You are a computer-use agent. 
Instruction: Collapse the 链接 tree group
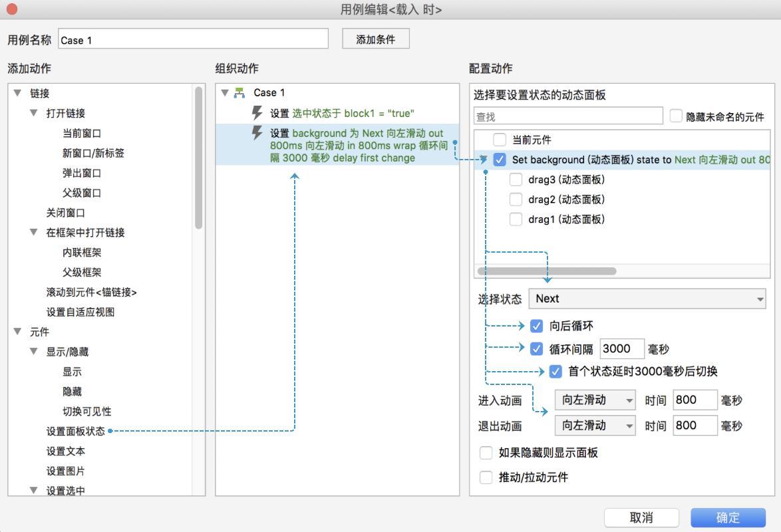coord(17,92)
